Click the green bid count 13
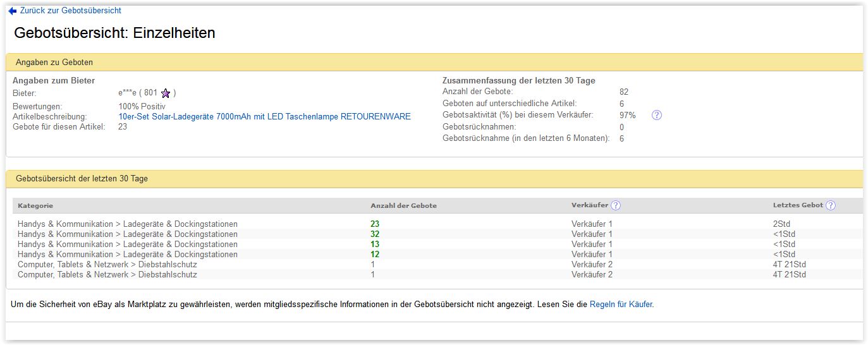Image resolution: width=868 pixels, height=345 pixels. coord(375,244)
